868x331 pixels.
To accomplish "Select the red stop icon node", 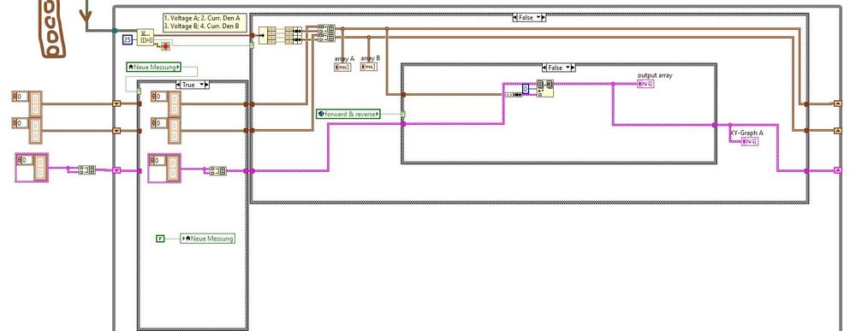I will (x=165, y=46).
